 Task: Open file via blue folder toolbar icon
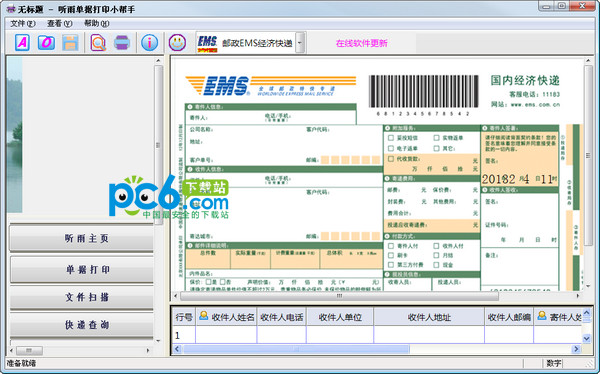click(46, 42)
